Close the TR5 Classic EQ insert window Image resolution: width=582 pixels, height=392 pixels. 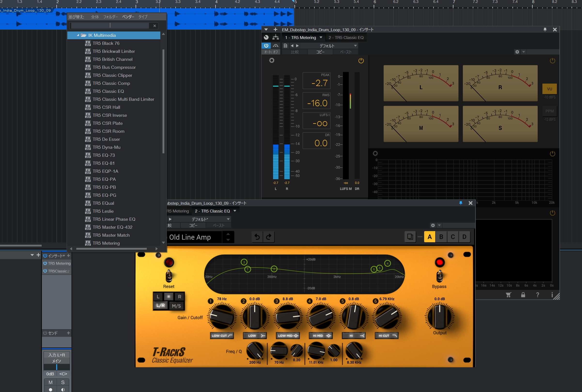[x=471, y=203]
